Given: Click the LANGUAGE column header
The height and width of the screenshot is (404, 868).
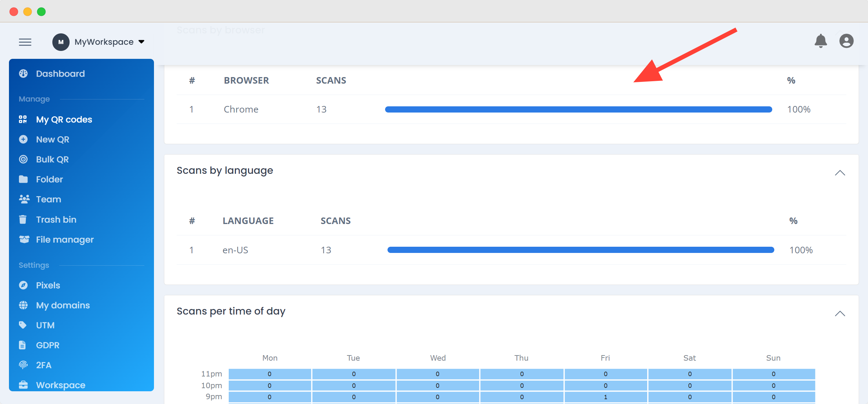Looking at the screenshot, I should (x=248, y=221).
